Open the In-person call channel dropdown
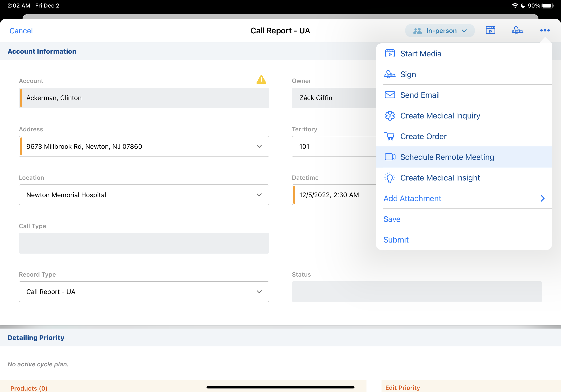 [x=440, y=31]
